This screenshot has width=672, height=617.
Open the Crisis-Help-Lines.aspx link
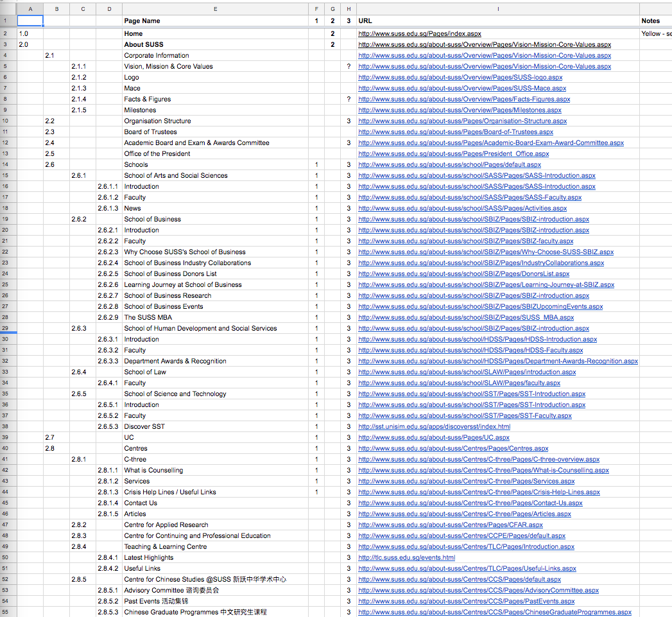click(479, 492)
